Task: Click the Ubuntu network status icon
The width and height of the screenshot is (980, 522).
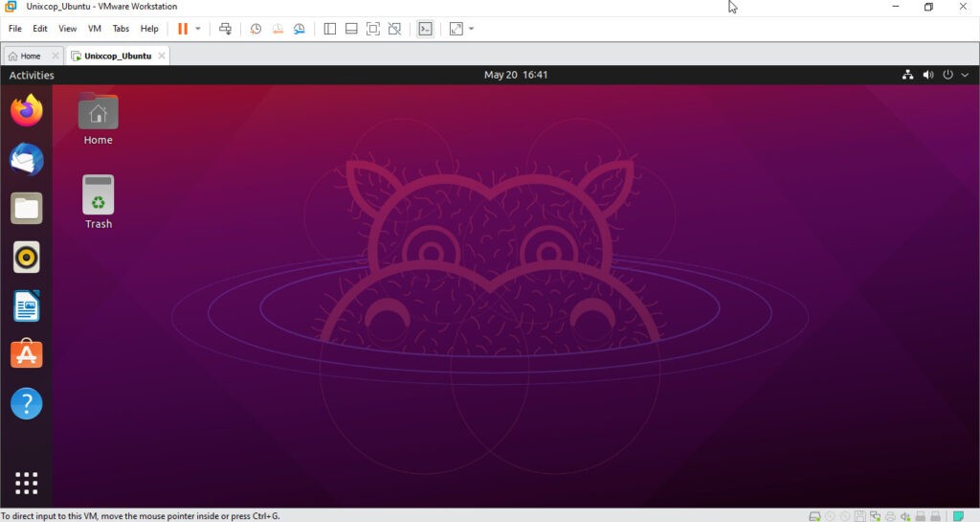Action: [x=907, y=75]
